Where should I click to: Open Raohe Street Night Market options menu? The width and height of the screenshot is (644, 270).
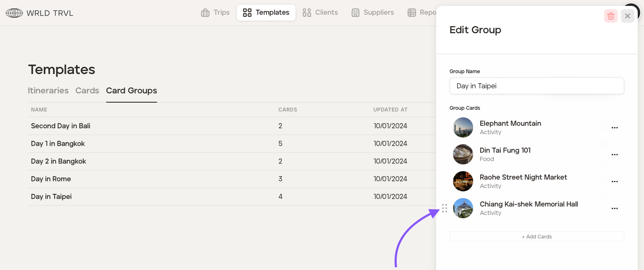click(x=614, y=181)
